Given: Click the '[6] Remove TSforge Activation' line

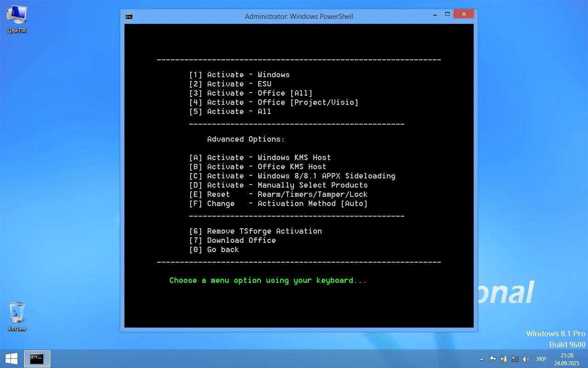Looking at the screenshot, I should pyautogui.click(x=255, y=231).
